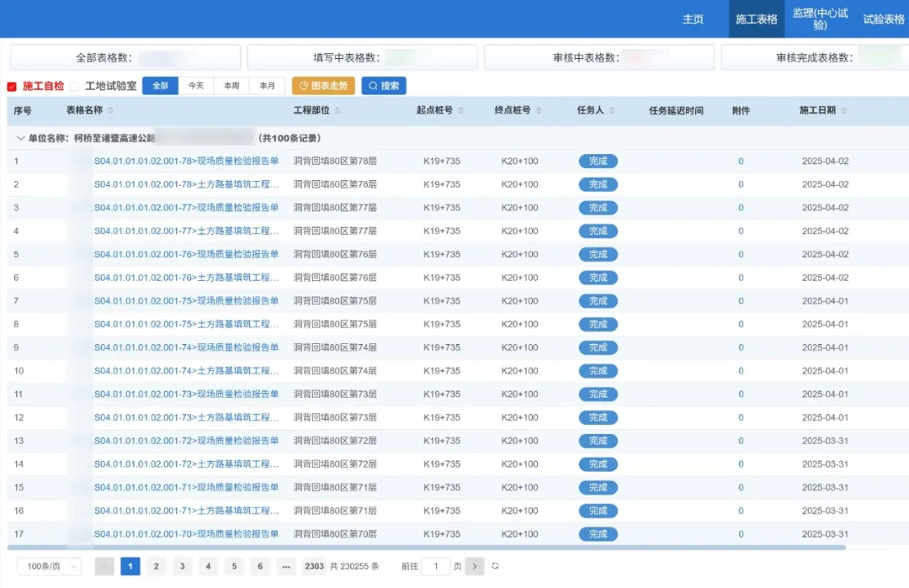Select date 2025-03-31 in row 14
This screenshot has height=588, width=909.
[x=825, y=464]
